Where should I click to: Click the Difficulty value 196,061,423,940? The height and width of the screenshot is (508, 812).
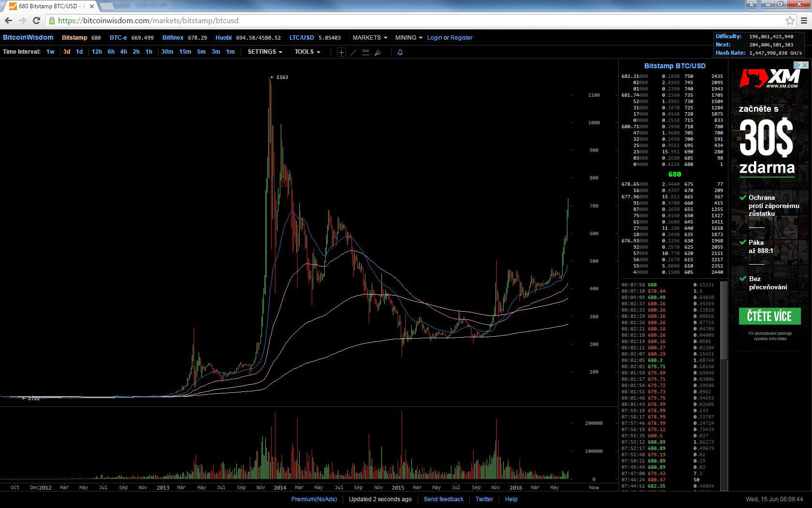[x=771, y=36]
